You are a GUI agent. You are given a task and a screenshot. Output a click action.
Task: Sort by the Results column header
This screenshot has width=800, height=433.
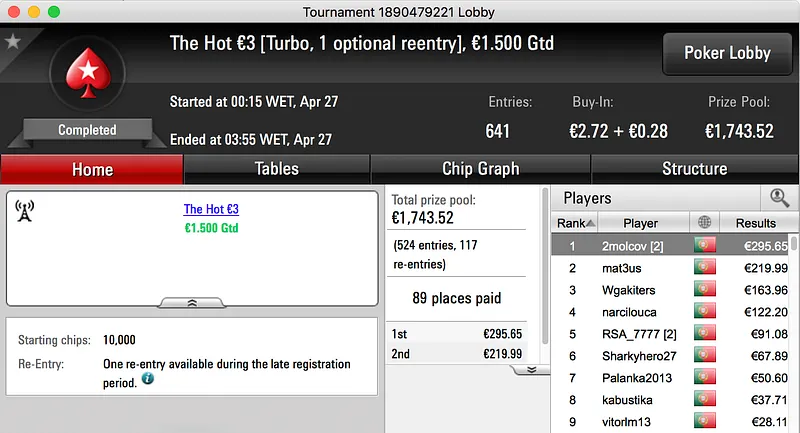pos(755,223)
